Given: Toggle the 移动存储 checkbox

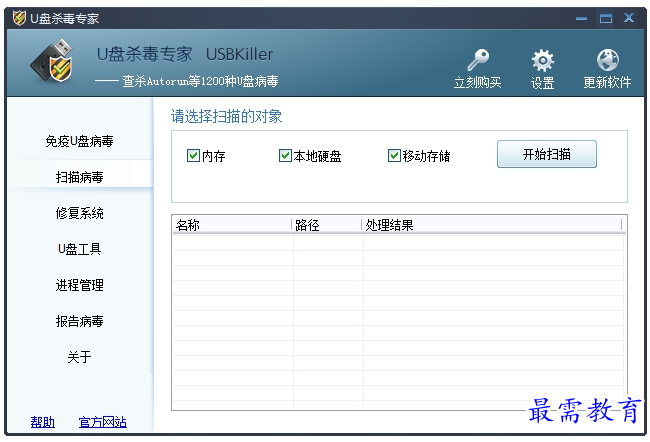Looking at the screenshot, I should click(x=394, y=155).
